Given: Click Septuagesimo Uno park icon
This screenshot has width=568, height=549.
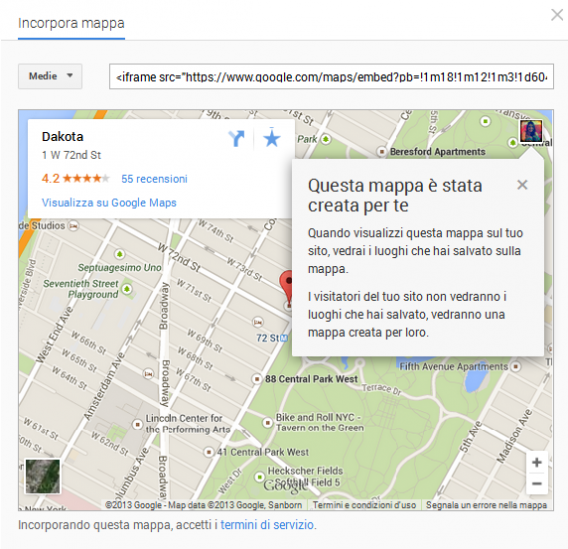Looking at the screenshot, I should click(120, 254).
